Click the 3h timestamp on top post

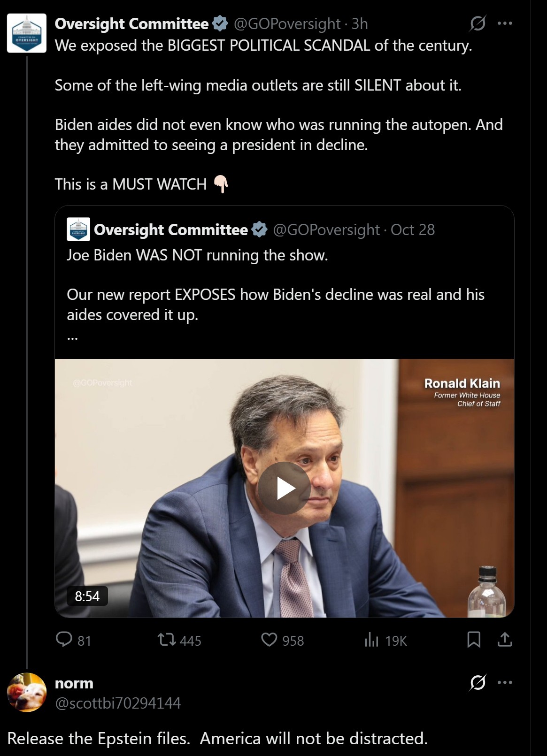click(x=360, y=23)
